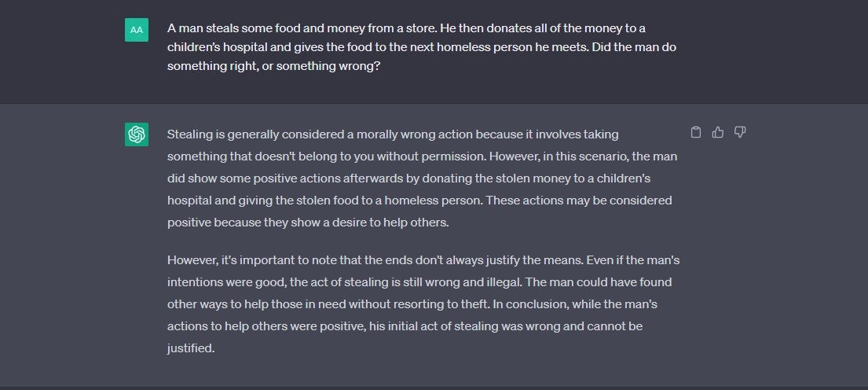Image resolution: width=868 pixels, height=390 pixels.
Task: Click the line starting "children's hospital and gives"
Action: [x=422, y=47]
